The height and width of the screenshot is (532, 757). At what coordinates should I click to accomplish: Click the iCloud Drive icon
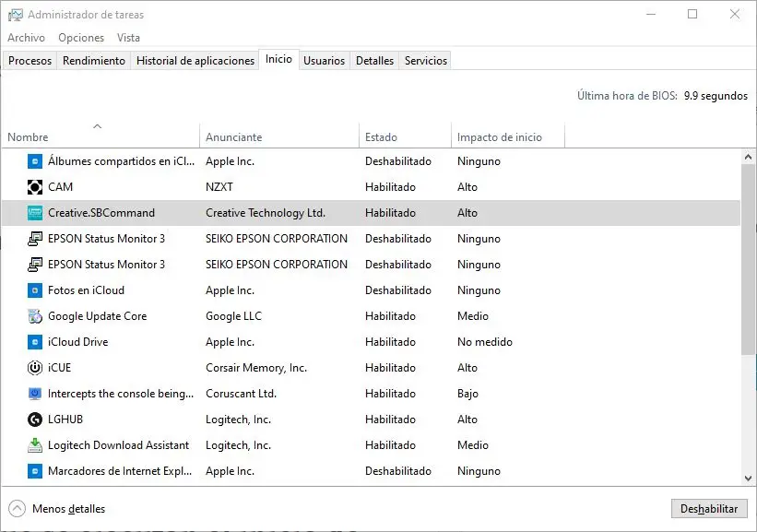click(35, 342)
